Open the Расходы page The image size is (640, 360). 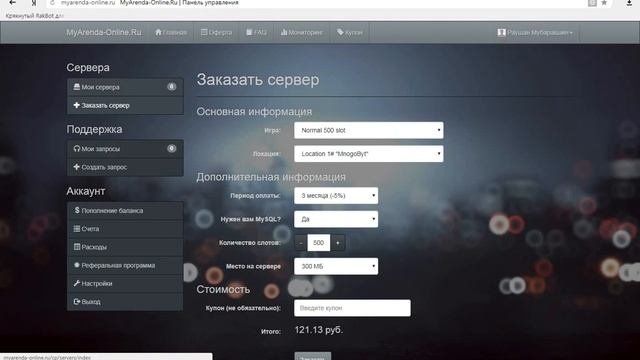[x=125, y=247]
